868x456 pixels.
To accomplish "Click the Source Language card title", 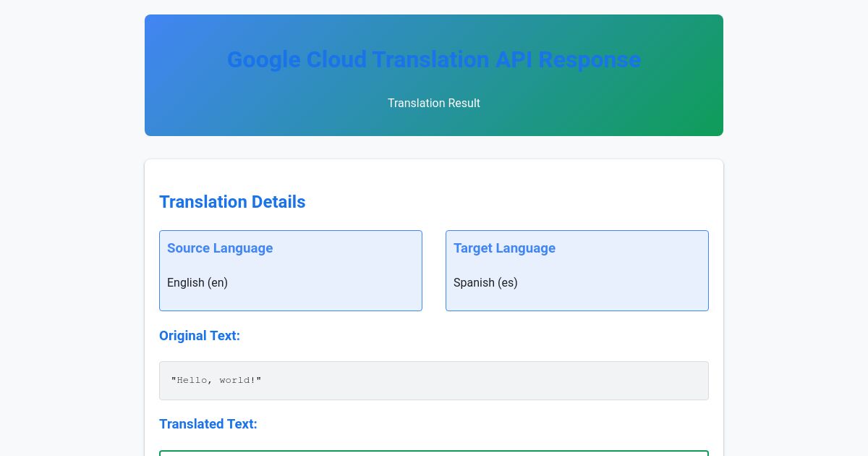I will tap(220, 248).
